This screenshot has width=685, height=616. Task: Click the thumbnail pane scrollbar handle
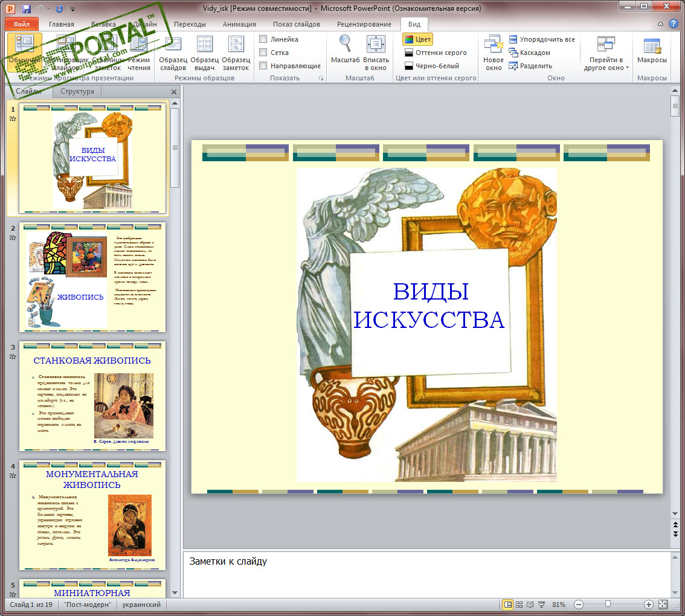(175, 148)
